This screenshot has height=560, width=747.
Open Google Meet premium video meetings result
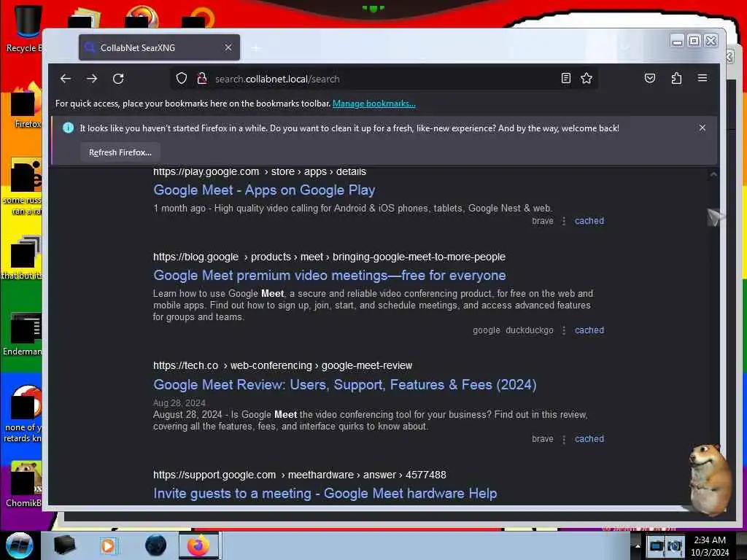[329, 275]
